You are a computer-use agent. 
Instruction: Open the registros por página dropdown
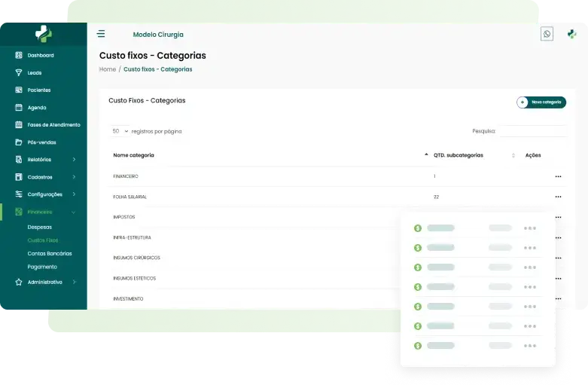(119, 131)
